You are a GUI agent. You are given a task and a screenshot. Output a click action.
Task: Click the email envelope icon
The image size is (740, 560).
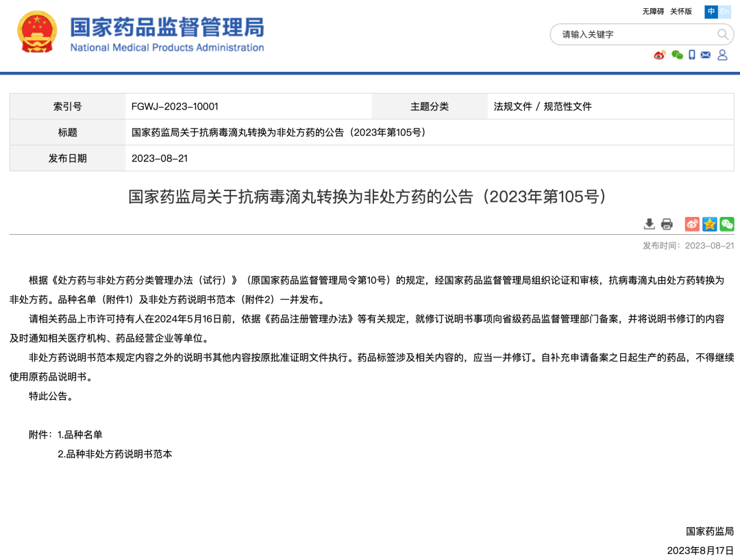click(706, 55)
